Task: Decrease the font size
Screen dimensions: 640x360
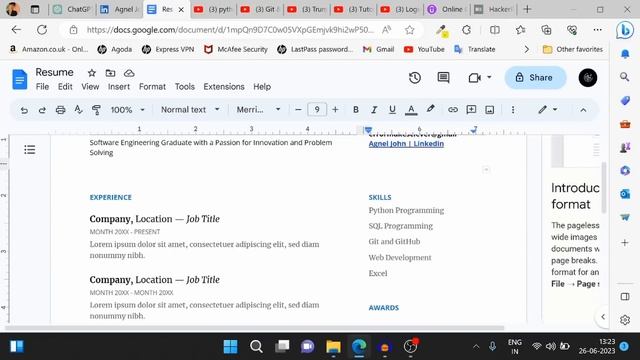Action: coord(298,109)
